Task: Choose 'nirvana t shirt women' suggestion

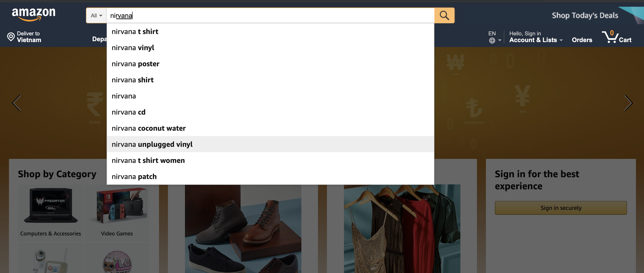Action: (x=270, y=160)
